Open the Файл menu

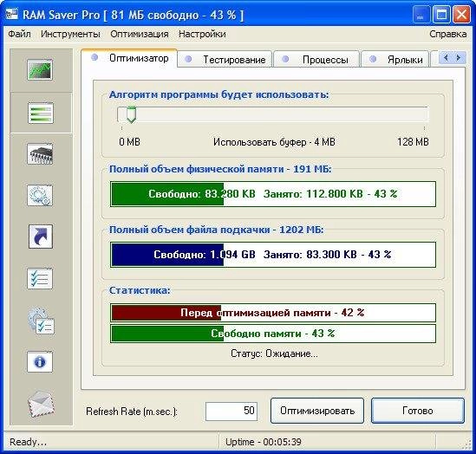tap(19, 34)
